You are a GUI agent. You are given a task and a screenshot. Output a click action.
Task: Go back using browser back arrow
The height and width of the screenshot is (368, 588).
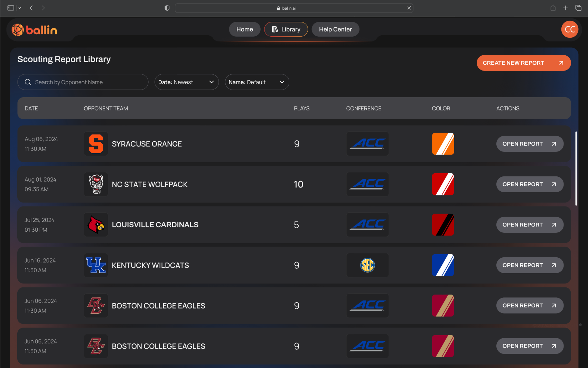pos(31,8)
